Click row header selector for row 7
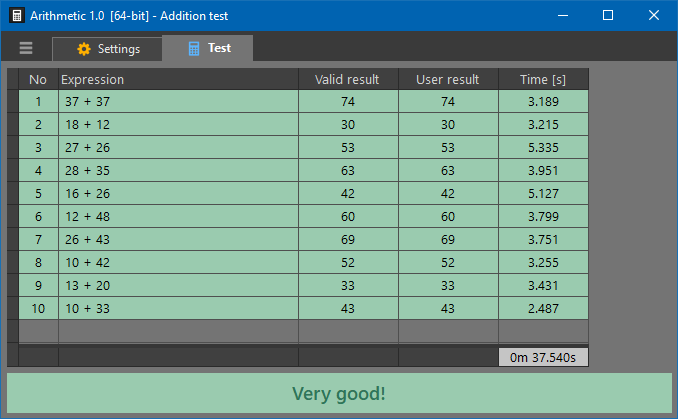 [x=13, y=239]
